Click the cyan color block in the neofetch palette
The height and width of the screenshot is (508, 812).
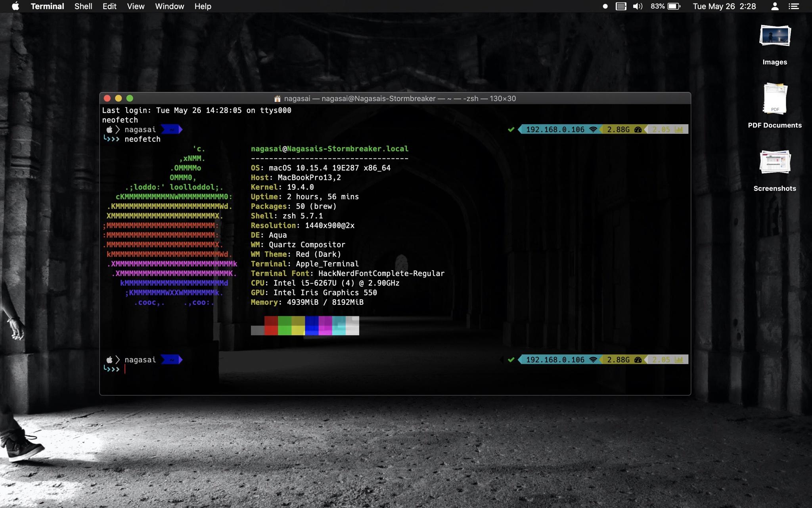339,325
